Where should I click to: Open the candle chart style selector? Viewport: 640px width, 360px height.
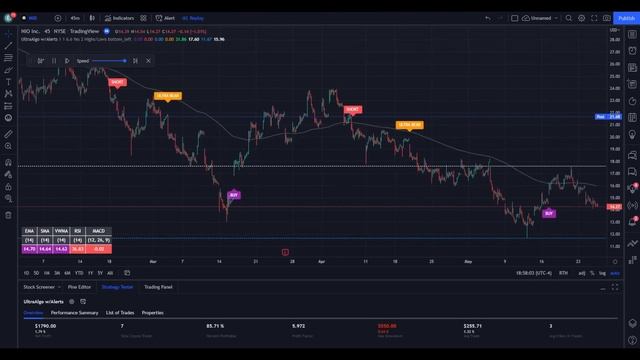pyautogui.click(x=92, y=18)
